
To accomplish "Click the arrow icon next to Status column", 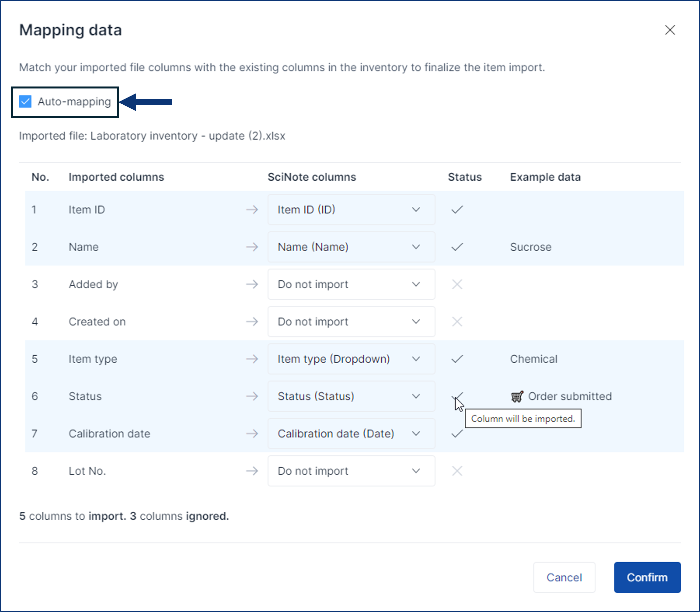I will pyautogui.click(x=252, y=396).
